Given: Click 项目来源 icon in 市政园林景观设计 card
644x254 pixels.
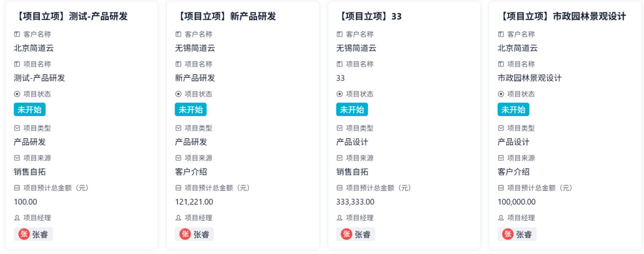Looking at the screenshot, I should coord(501,159).
